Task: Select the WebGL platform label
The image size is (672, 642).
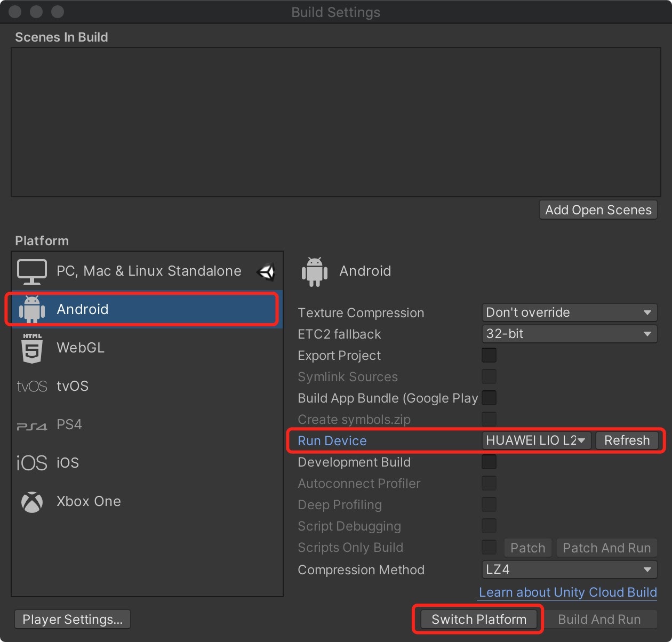Action: pos(81,348)
